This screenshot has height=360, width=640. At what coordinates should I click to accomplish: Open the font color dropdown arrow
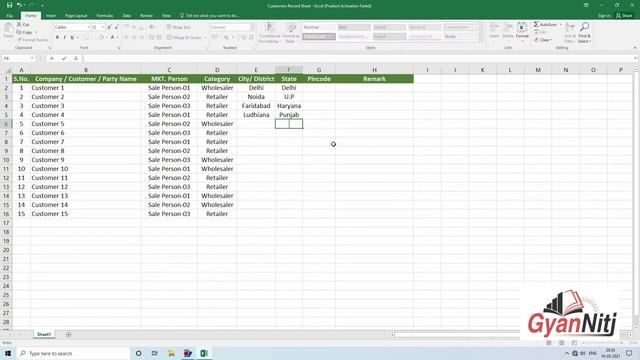(x=118, y=37)
